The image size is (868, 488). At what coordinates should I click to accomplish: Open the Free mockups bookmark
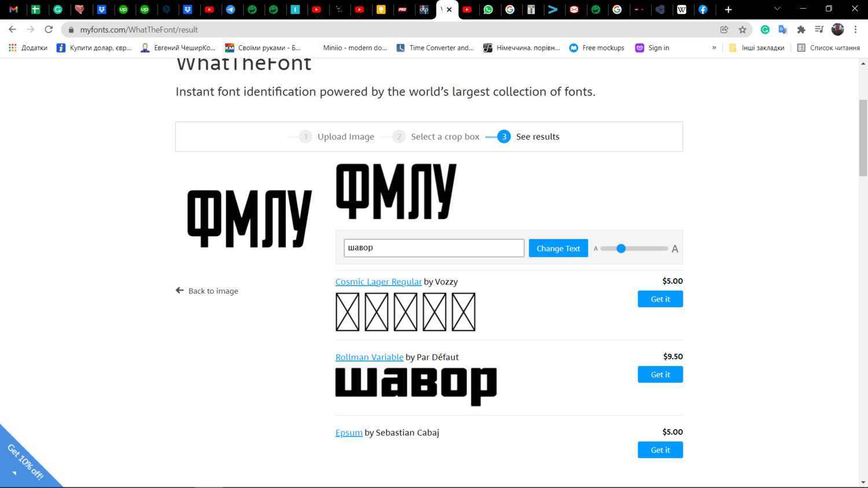pyautogui.click(x=597, y=48)
